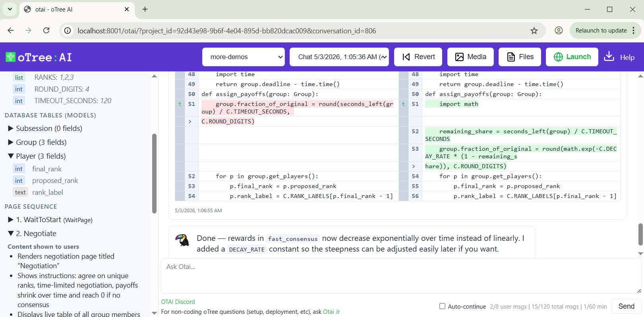Image resolution: width=644 pixels, height=317 pixels.
Task: Open the browser profile icon
Action: pyautogui.click(x=559, y=31)
